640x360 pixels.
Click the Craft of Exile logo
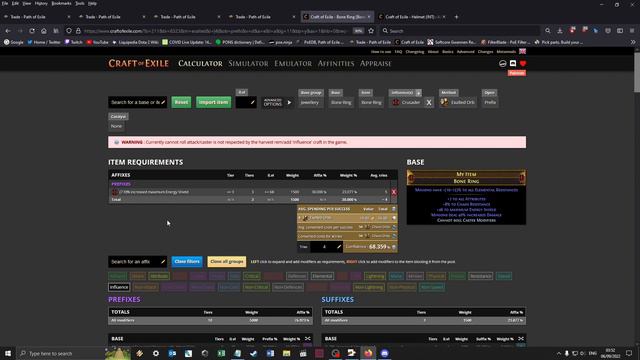pos(138,64)
